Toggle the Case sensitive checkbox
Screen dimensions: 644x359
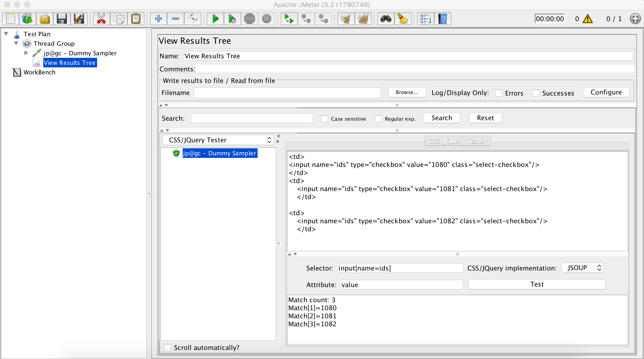(325, 119)
